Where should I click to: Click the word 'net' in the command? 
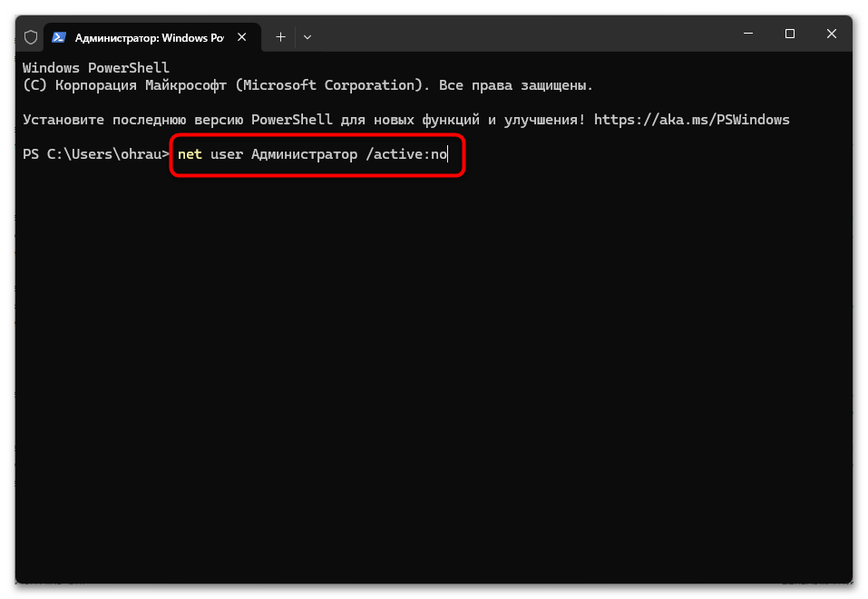pos(190,154)
